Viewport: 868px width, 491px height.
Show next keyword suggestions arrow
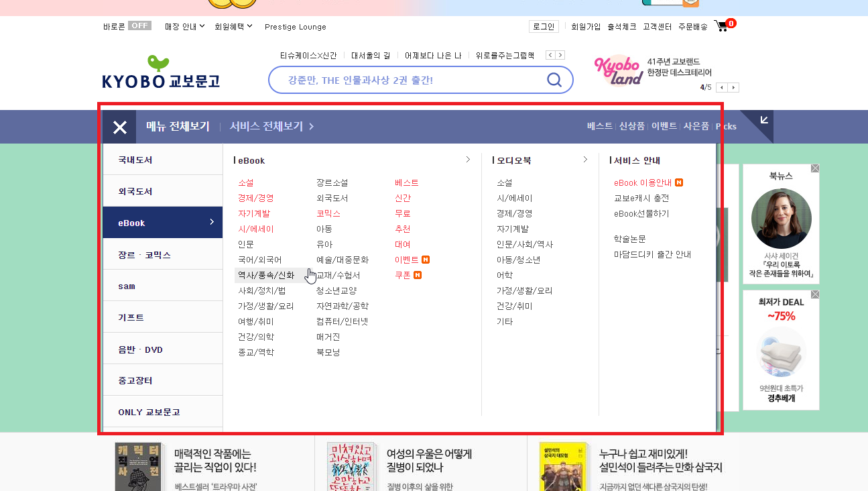560,55
